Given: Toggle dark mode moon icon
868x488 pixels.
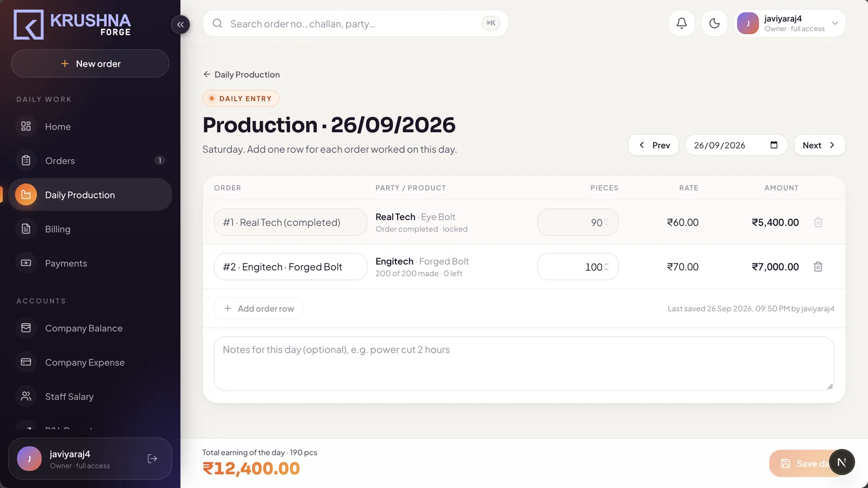Looking at the screenshot, I should tap(714, 23).
